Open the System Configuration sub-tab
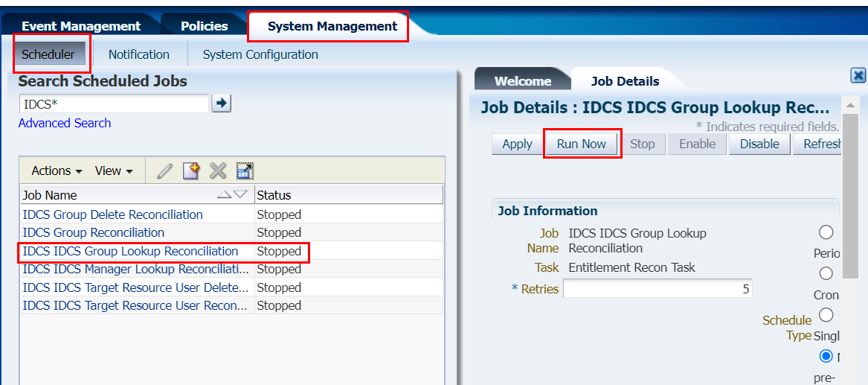The width and height of the screenshot is (868, 385). coord(260,54)
